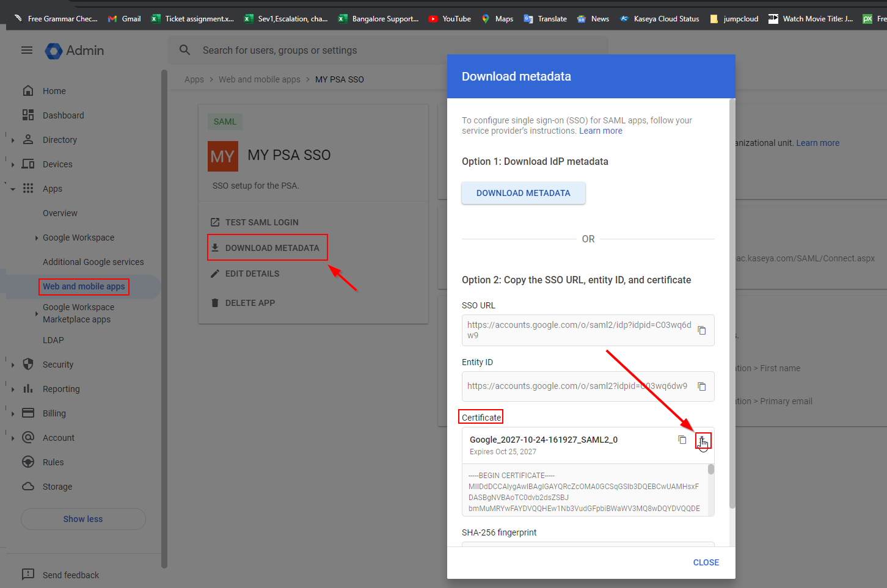This screenshot has width=887, height=588.
Task: Expand Google Workspace submenu arrow
Action: [x=37, y=238]
